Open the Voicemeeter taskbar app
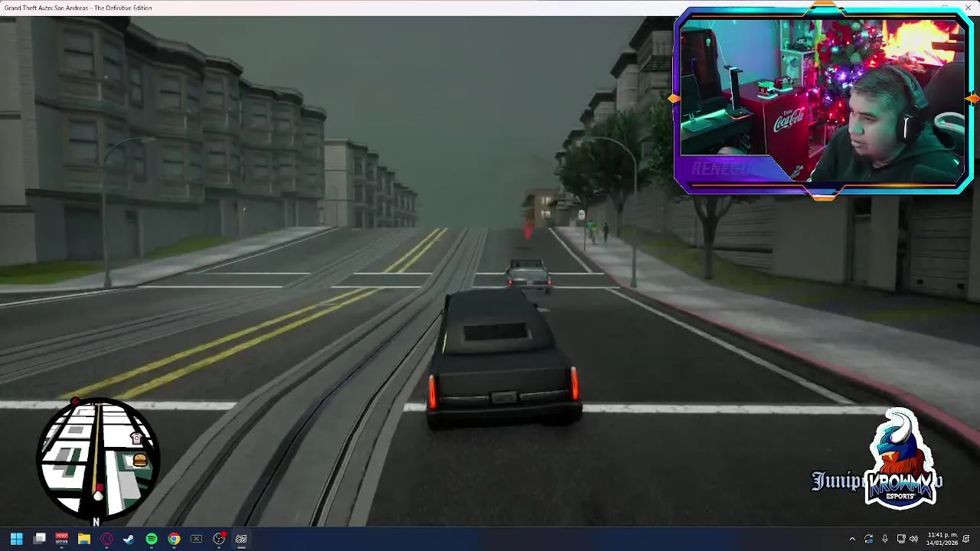Viewport: 980px width, 551px height. tap(61, 539)
